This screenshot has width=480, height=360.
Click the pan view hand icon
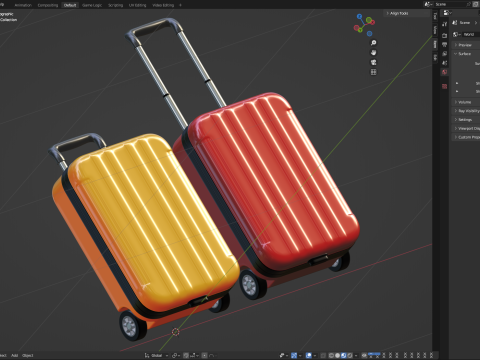374,53
